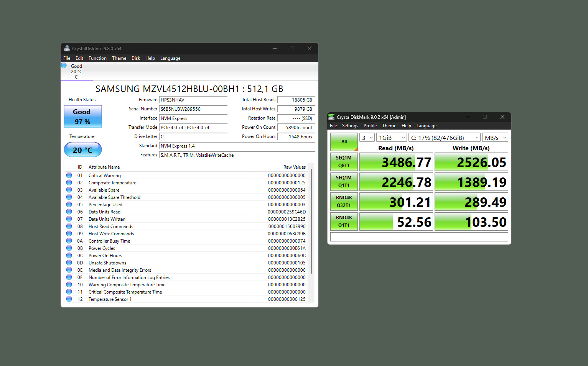Start the RND4K Q32T1 test
Viewport: 588px width, 366px height.
(x=344, y=202)
